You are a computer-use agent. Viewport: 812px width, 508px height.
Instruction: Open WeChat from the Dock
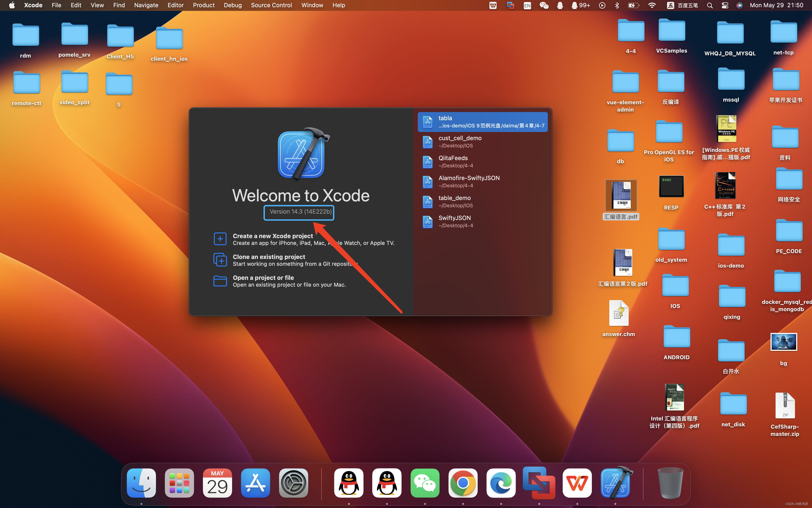pyautogui.click(x=425, y=483)
